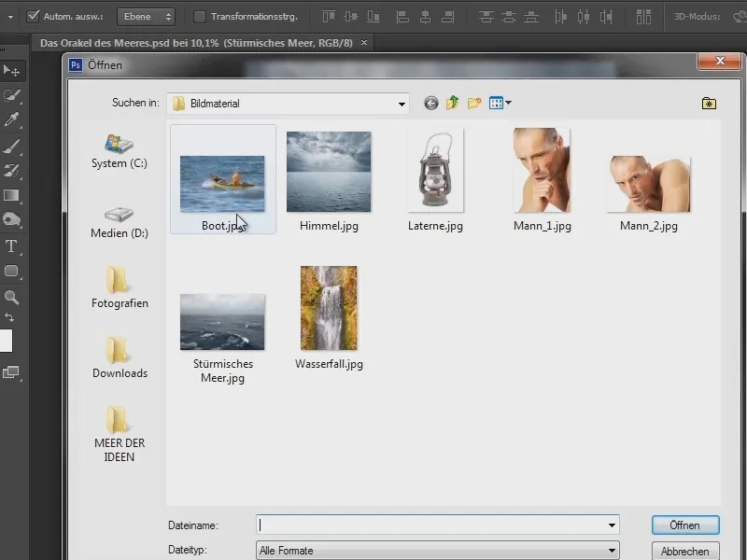This screenshot has height=560, width=747.
Task: Enable the Transformationsstrg. checkbox
Action: tap(200, 17)
